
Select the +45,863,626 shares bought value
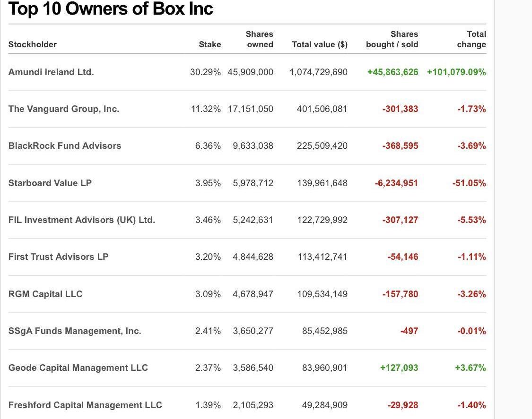pos(393,72)
